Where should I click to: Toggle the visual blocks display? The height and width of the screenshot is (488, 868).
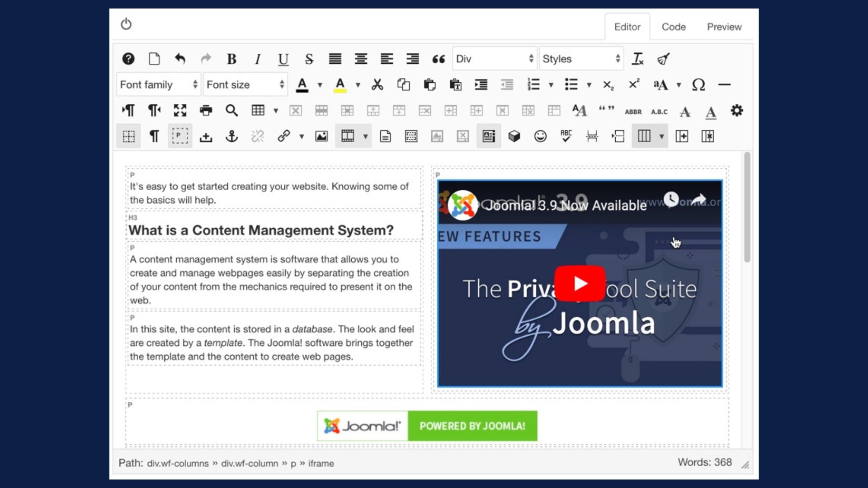180,136
